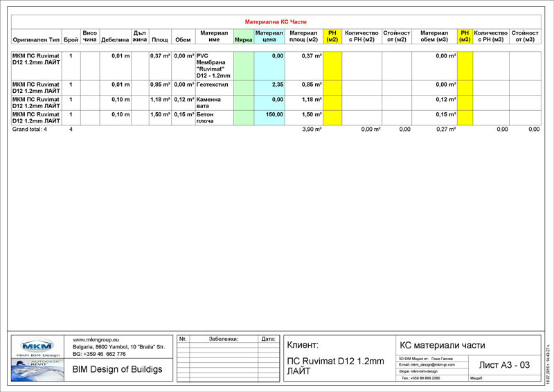The width and height of the screenshot is (554, 392).
Task: Click the 'Skype: mkm-bim-design' line
Action: [418, 371]
